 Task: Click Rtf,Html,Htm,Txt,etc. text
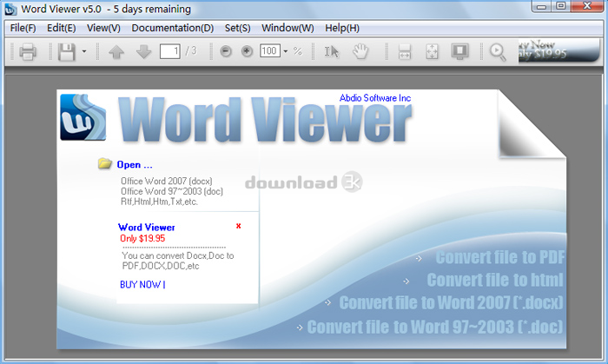(x=159, y=202)
